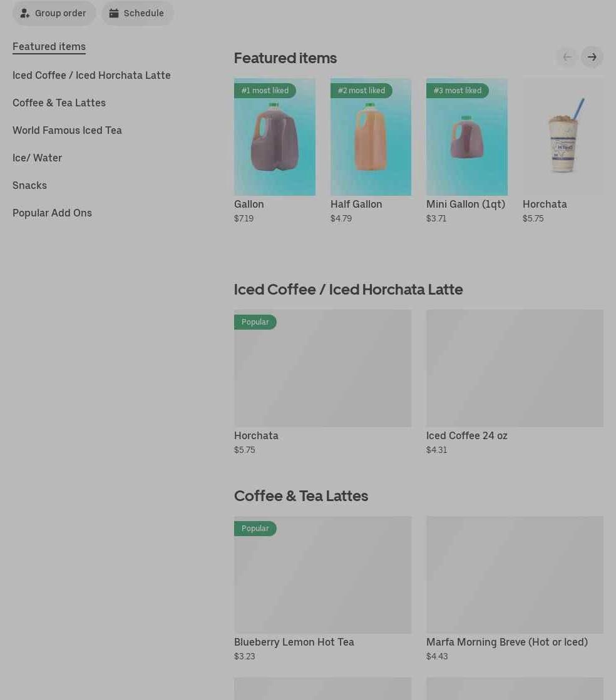Open Blueberry Lemon Hot Tea item
Image resolution: width=616 pixels, height=700 pixels.
coord(322,575)
